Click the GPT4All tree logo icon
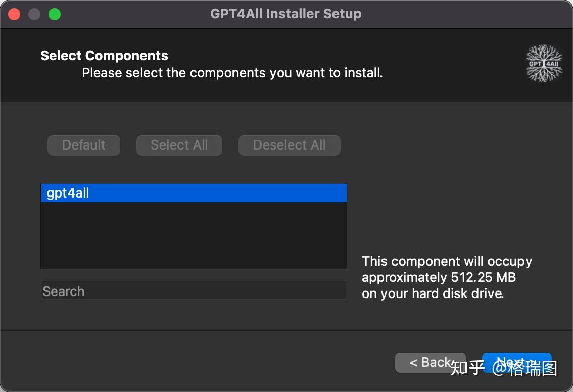Screen dimensions: 573x392 tap(544, 63)
